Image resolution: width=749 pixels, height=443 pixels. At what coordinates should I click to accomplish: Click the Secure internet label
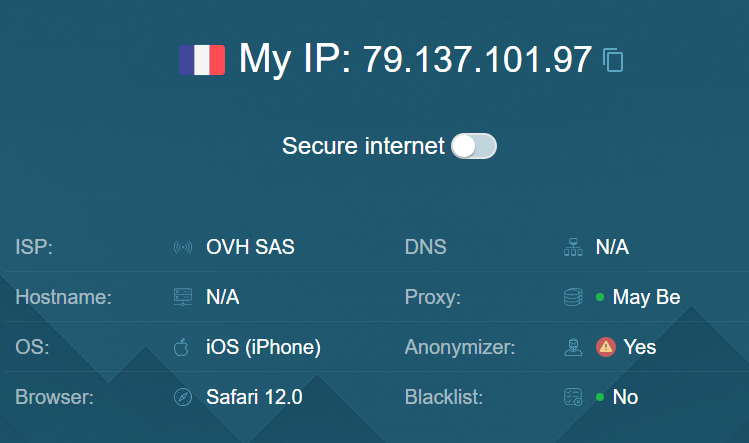point(363,146)
